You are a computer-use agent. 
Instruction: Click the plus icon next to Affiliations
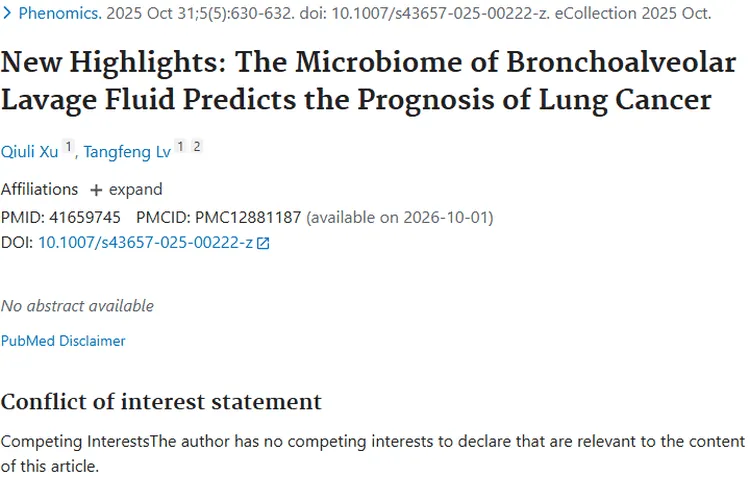[96, 190]
